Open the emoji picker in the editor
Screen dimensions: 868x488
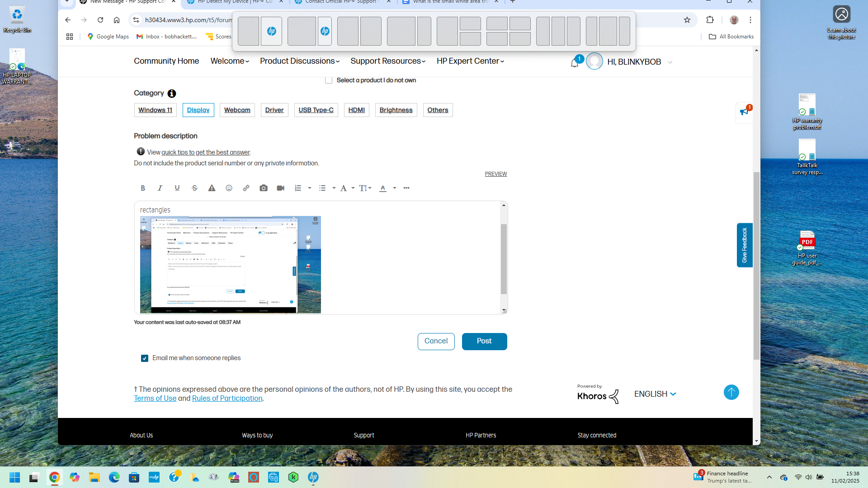tap(229, 188)
